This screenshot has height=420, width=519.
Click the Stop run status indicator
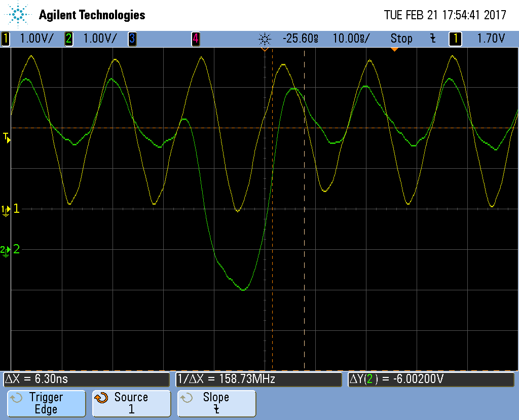coord(401,39)
